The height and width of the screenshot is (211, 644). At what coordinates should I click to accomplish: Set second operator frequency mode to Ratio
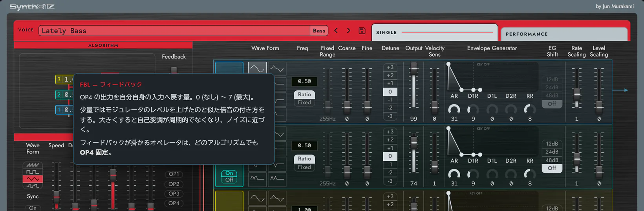point(304,159)
